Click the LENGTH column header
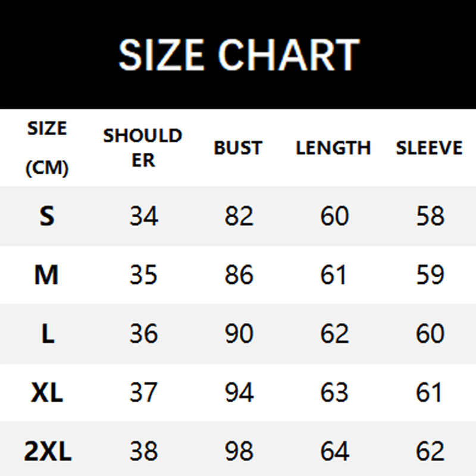This screenshot has width=476, height=476. [333, 148]
